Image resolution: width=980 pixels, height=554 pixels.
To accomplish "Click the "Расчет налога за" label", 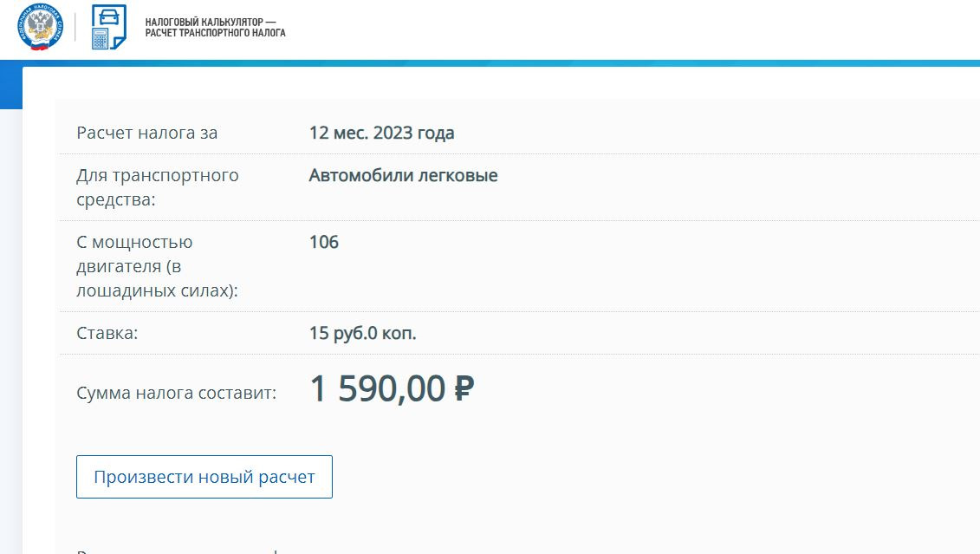I will click(147, 133).
